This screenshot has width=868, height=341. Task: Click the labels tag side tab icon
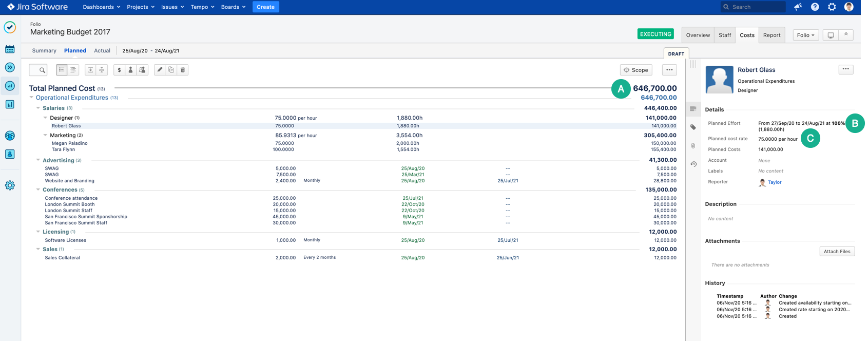[693, 127]
